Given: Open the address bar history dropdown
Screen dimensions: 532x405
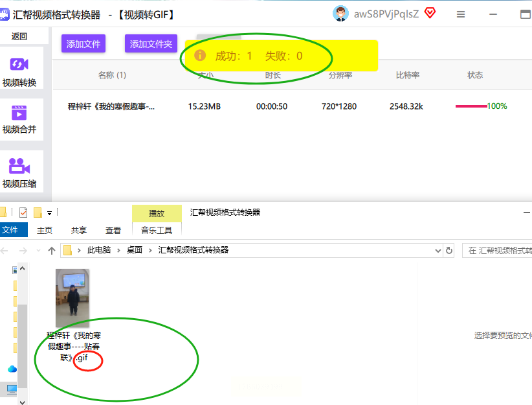Looking at the screenshot, I should point(438,251).
